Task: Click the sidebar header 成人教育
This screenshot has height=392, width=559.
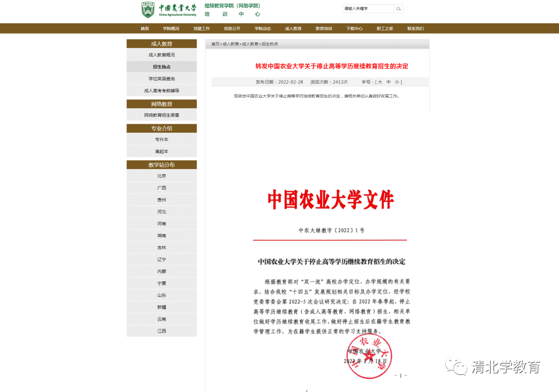Action: click(x=161, y=44)
